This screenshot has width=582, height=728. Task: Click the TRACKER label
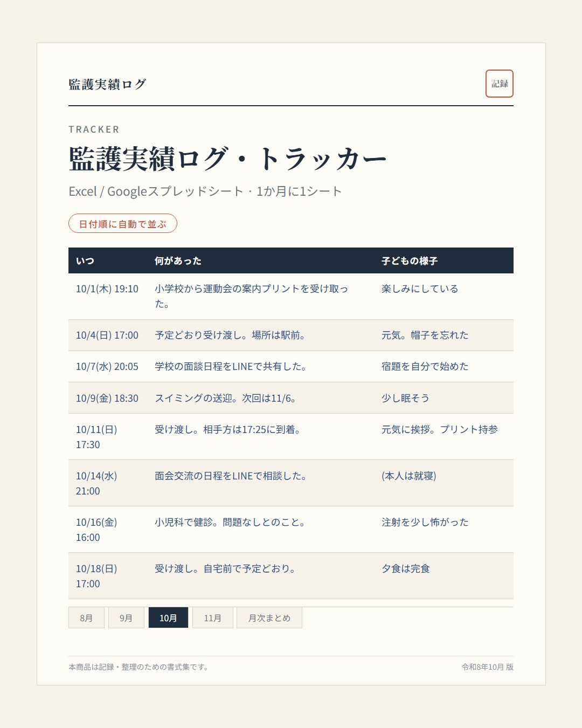[x=94, y=129]
